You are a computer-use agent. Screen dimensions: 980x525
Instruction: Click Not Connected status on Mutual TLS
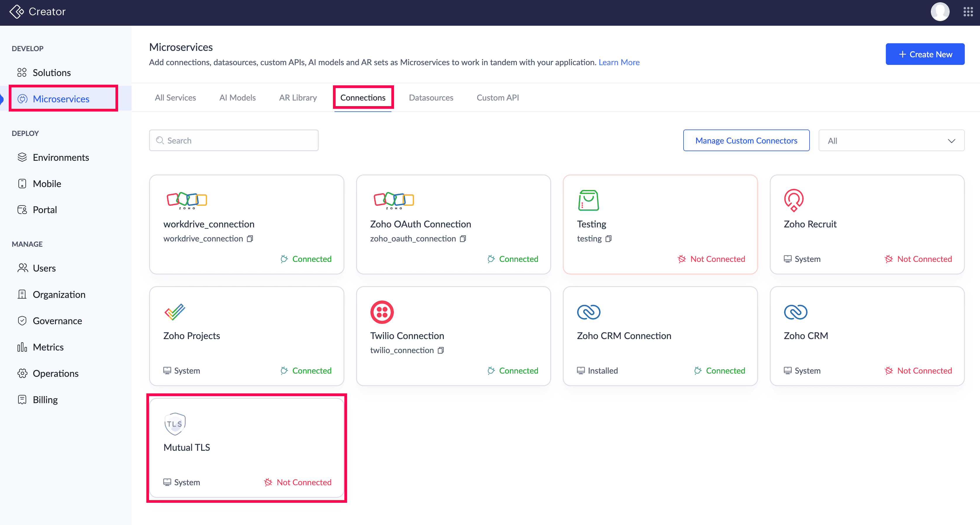(x=298, y=482)
